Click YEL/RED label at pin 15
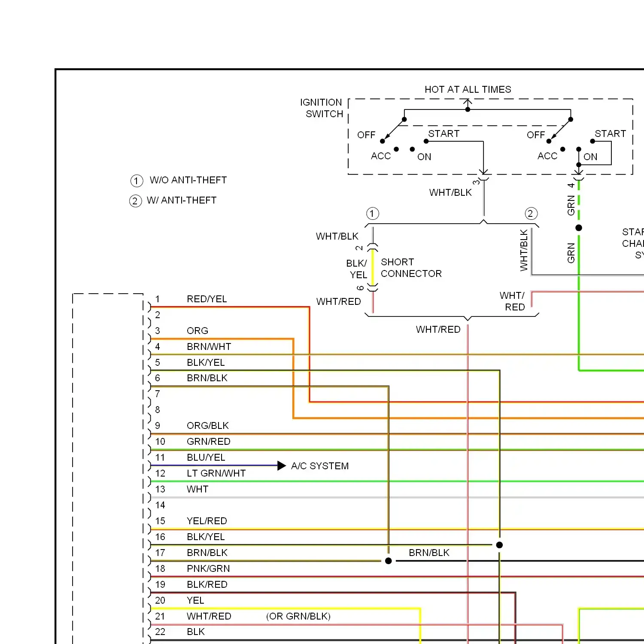The image size is (644, 644). click(207, 521)
